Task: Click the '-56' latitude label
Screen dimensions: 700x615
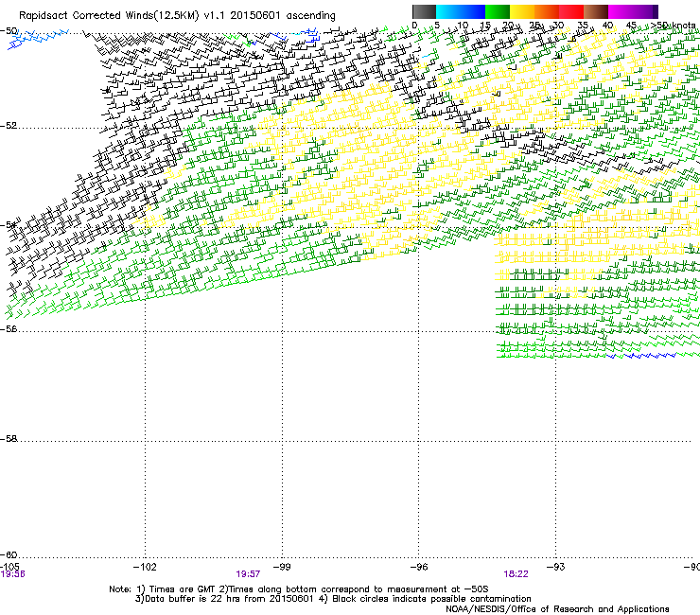Action: pyautogui.click(x=9, y=329)
